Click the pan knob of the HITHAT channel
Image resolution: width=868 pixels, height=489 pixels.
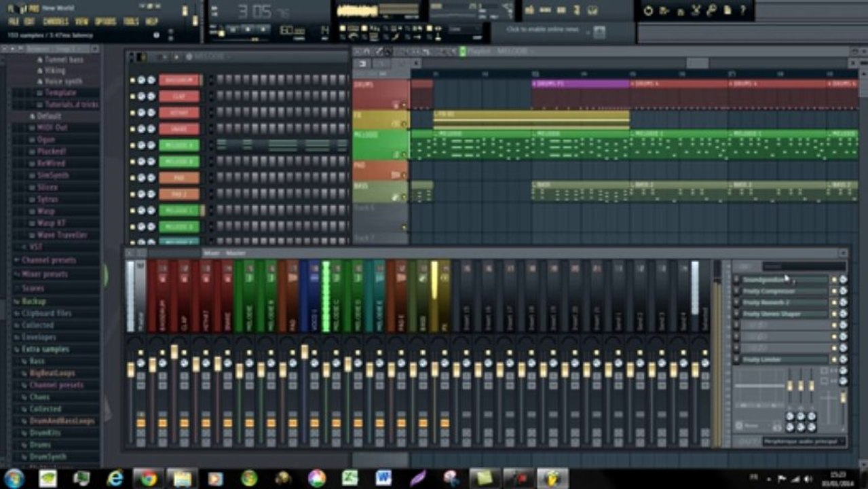141,113
